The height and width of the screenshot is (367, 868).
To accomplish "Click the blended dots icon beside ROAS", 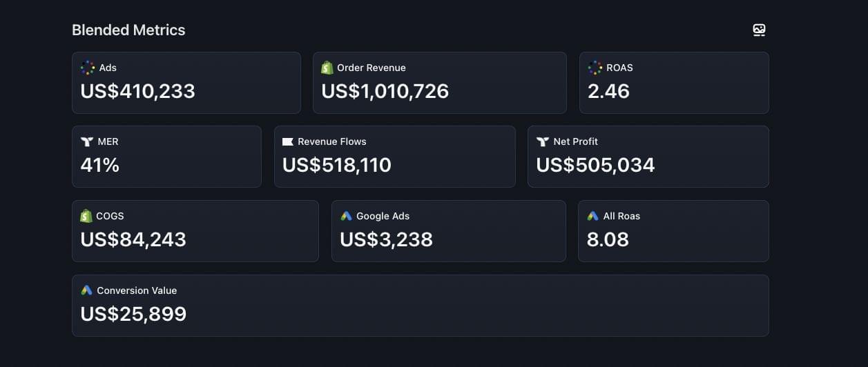I will 595,68.
